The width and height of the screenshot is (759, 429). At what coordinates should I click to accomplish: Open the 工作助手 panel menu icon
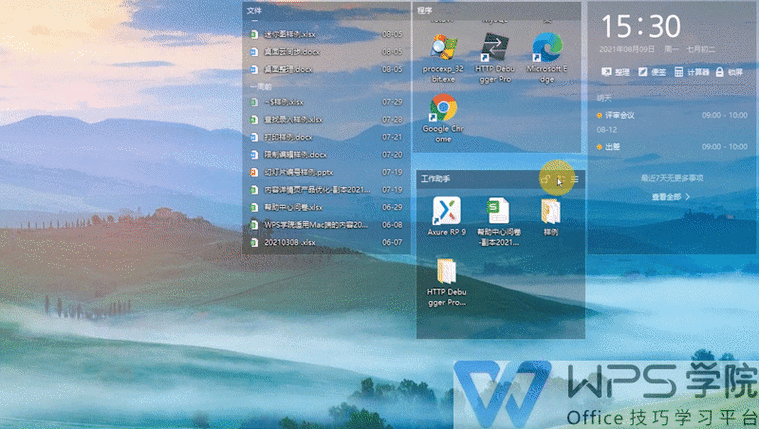click(x=575, y=179)
